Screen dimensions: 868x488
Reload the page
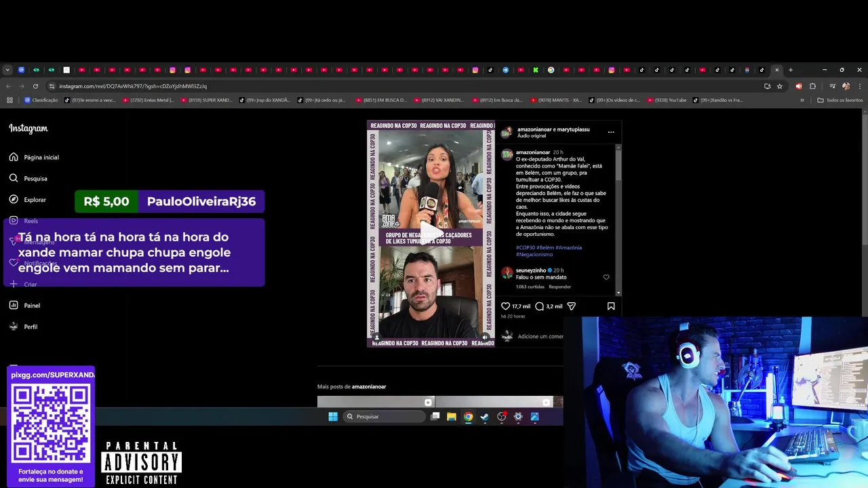point(35,86)
